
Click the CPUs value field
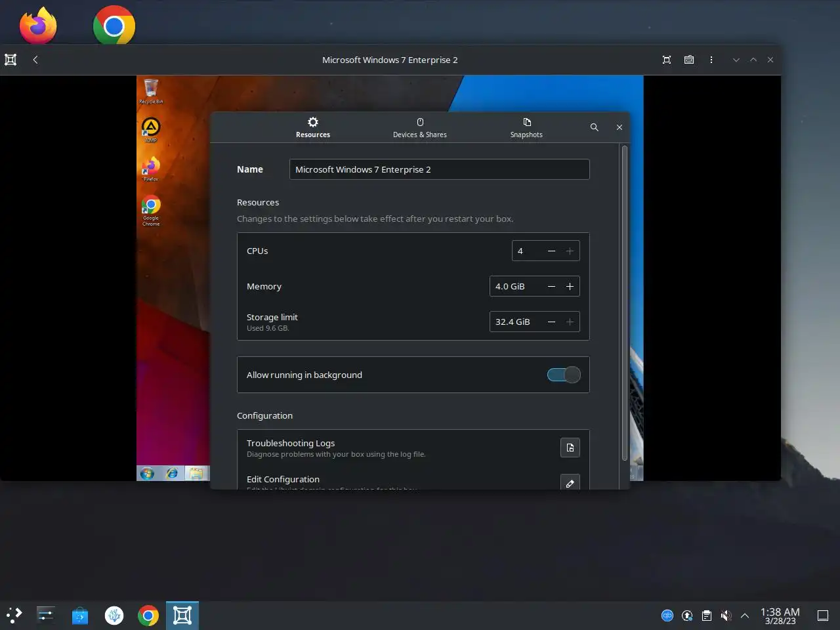coord(527,251)
